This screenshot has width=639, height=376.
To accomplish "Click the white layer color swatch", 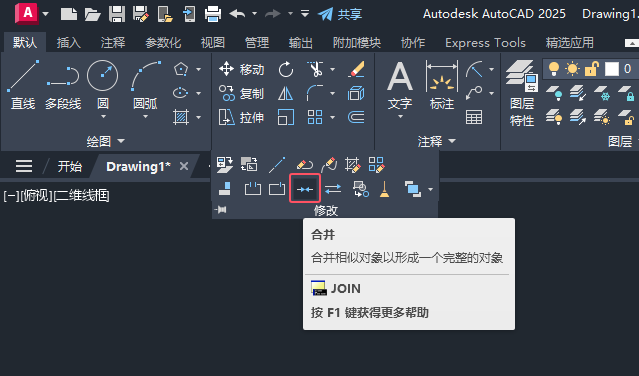I will [612, 69].
